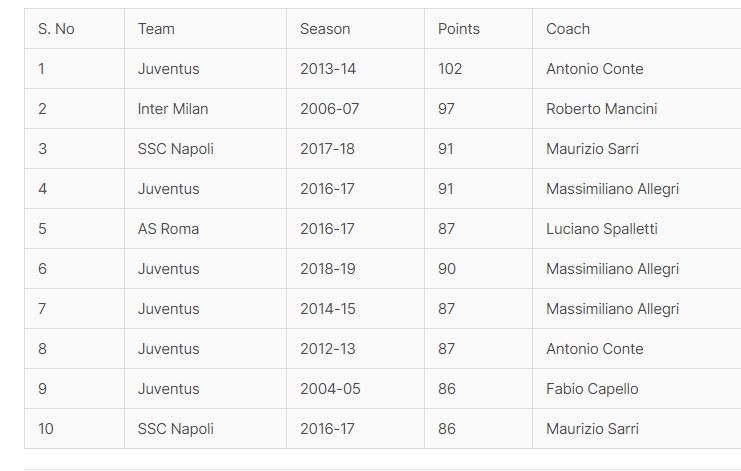Select the AS Roma team cell
Viewport: 741px width, 471px height.
click(x=168, y=229)
